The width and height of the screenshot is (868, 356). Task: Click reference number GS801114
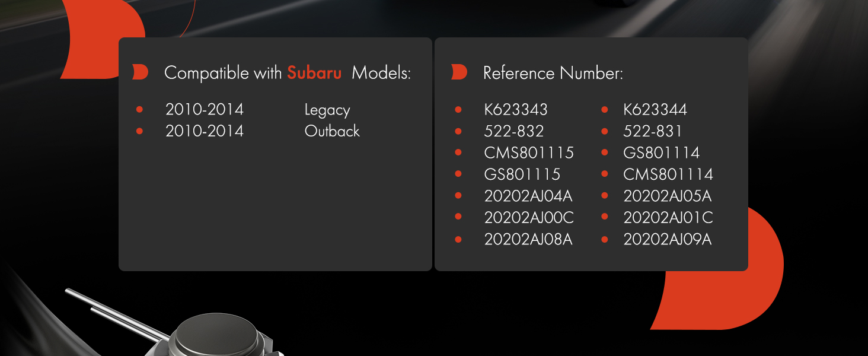tap(662, 153)
